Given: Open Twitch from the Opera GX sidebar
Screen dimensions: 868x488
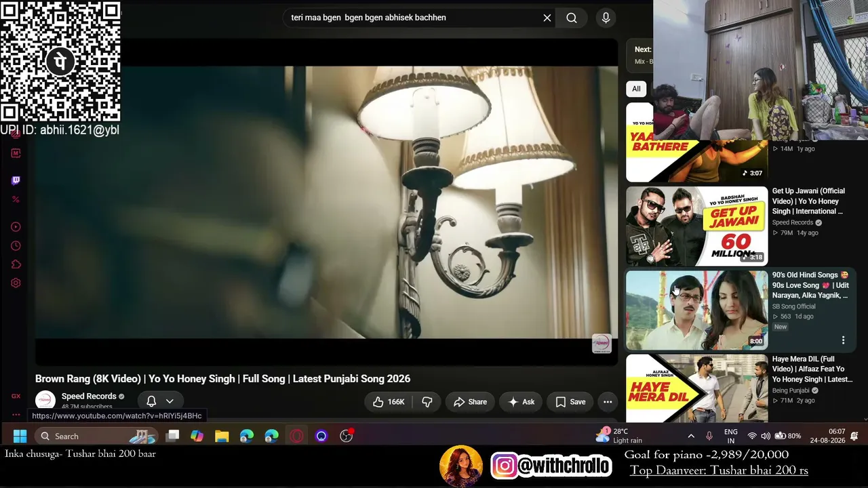Looking at the screenshot, I should pos(16,180).
